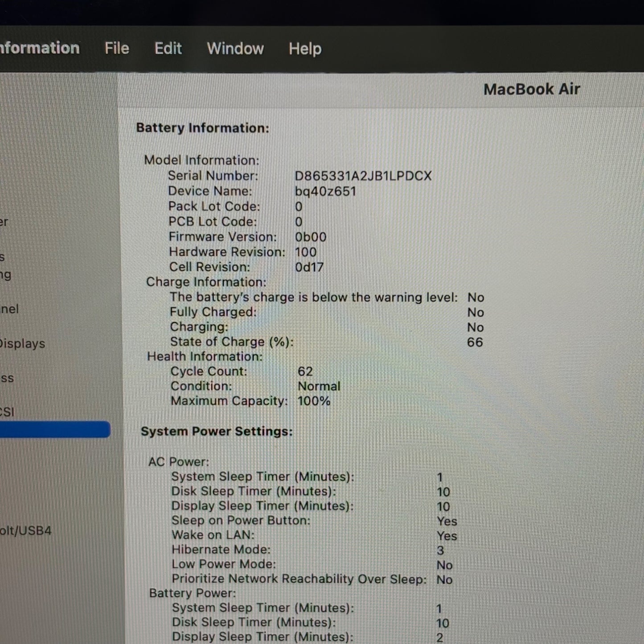
Task: Click the PCB Lot Code value 0
Action: click(x=299, y=222)
